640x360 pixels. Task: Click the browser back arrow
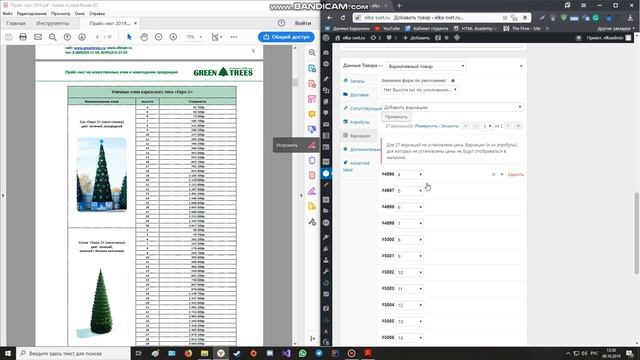(330, 18)
